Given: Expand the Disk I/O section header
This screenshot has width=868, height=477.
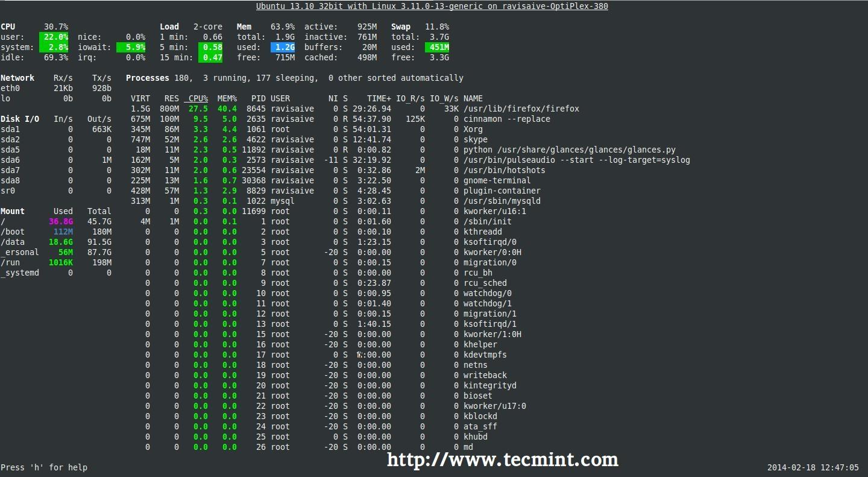Looking at the screenshot, I should click(x=20, y=119).
